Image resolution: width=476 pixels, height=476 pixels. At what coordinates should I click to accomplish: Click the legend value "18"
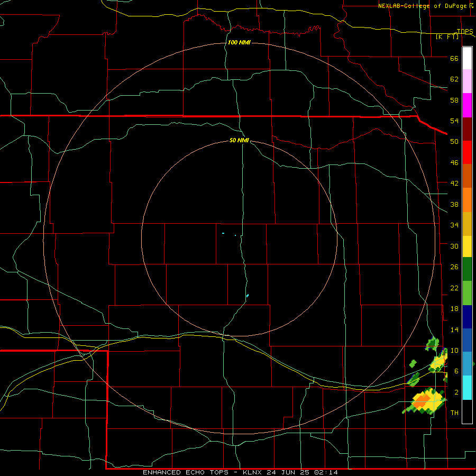click(454, 308)
